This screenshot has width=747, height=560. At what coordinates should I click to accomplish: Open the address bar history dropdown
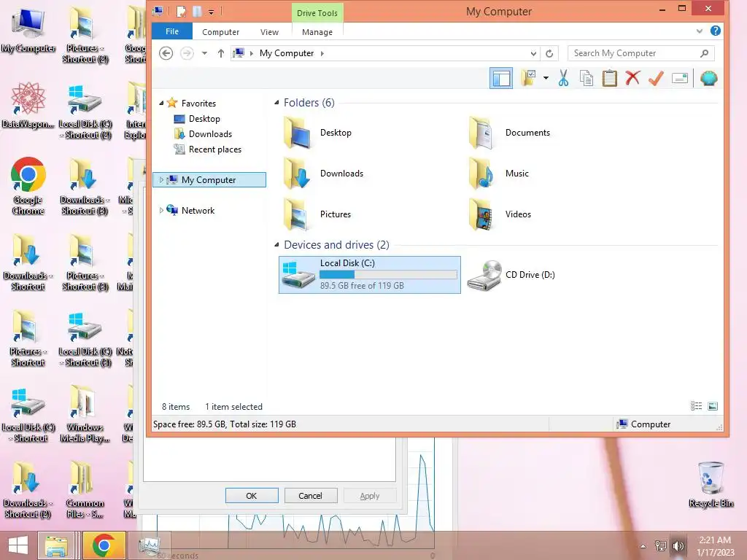[533, 53]
